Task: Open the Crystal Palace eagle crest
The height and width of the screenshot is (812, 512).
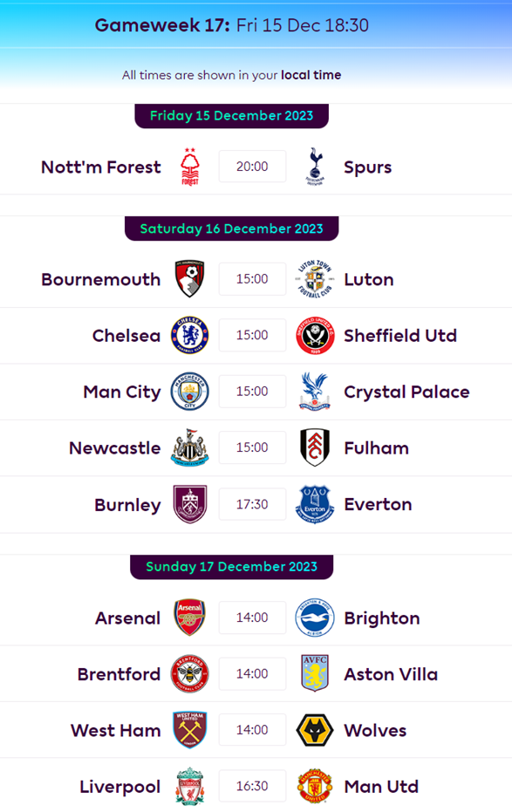Action: point(315,391)
